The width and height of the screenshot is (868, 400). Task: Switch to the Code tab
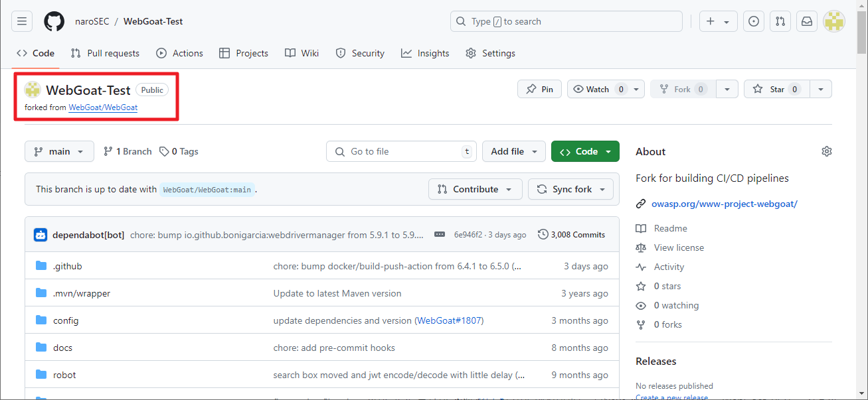click(x=36, y=53)
